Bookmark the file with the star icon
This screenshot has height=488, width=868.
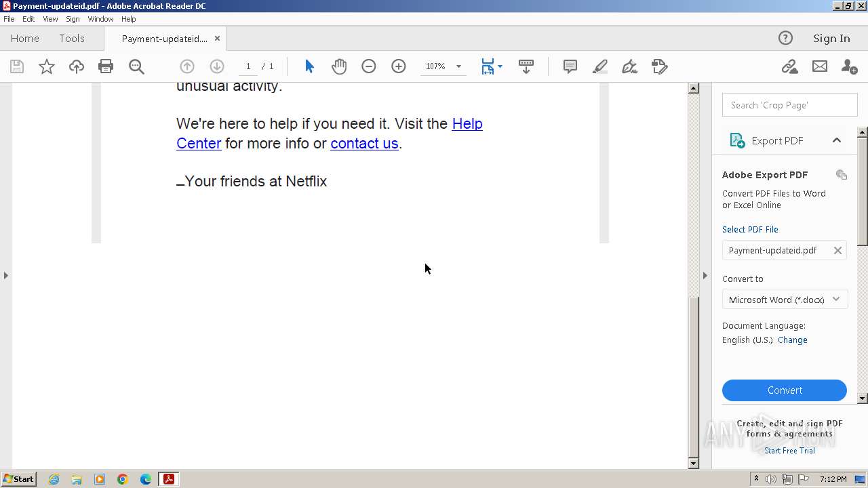point(47,66)
